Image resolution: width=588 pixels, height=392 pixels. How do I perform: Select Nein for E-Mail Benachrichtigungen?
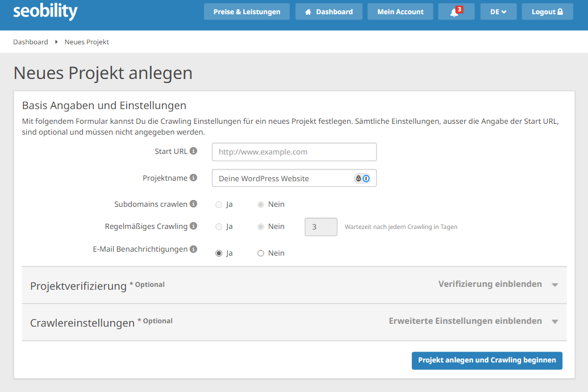tap(261, 253)
